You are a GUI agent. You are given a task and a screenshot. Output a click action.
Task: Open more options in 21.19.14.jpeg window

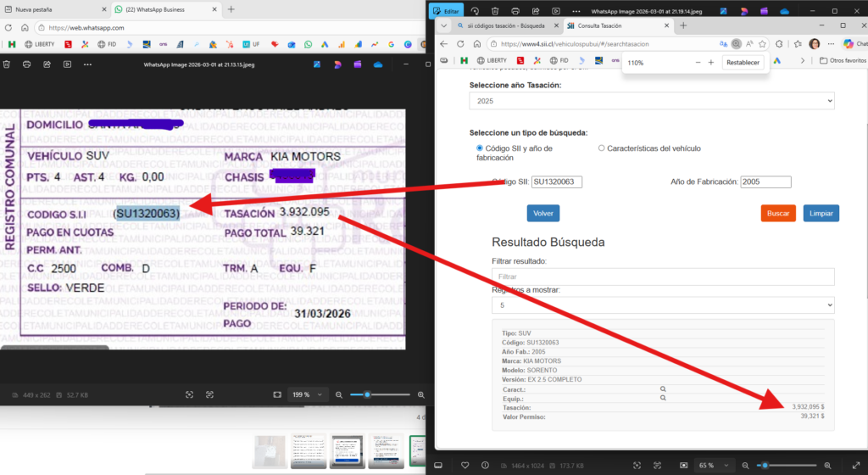[576, 11]
